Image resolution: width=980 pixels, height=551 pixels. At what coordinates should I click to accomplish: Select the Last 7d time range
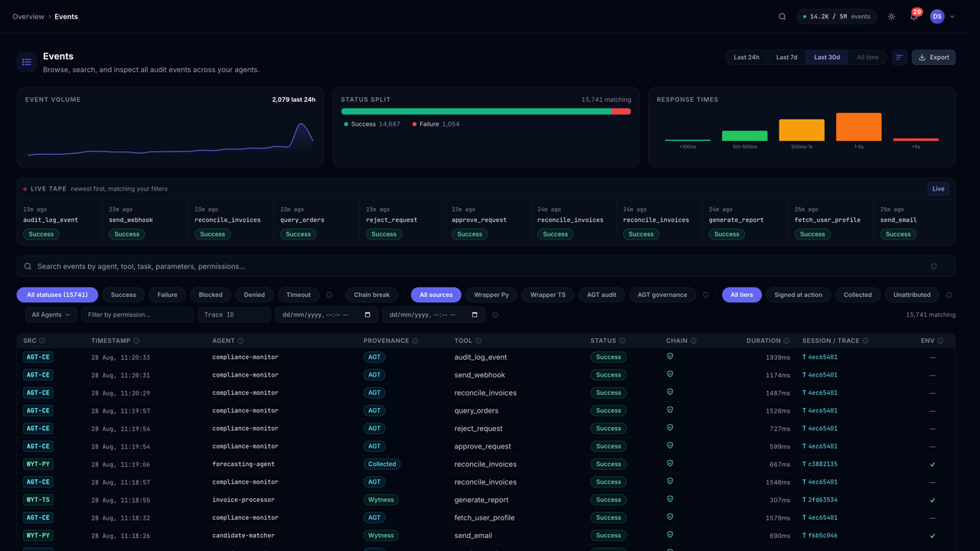coord(786,57)
